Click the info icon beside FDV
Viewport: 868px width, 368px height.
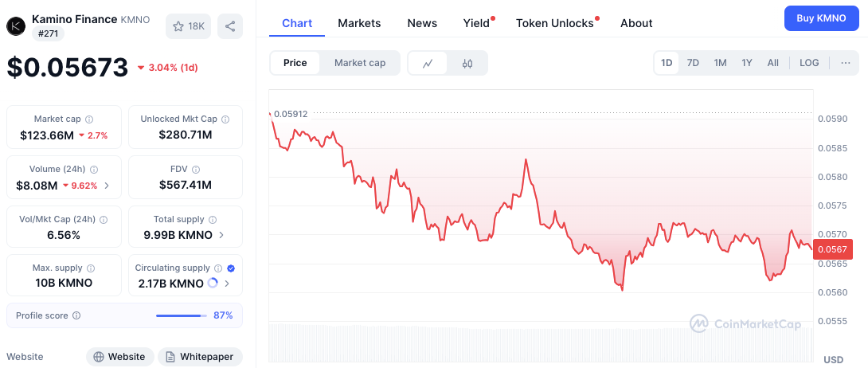(x=195, y=170)
